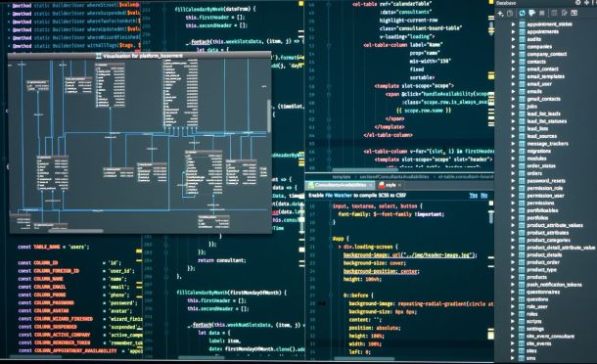Viewport: 597px width, 364px height.
Task: Open Database panel gear settings icon
Action: click(578, 3)
